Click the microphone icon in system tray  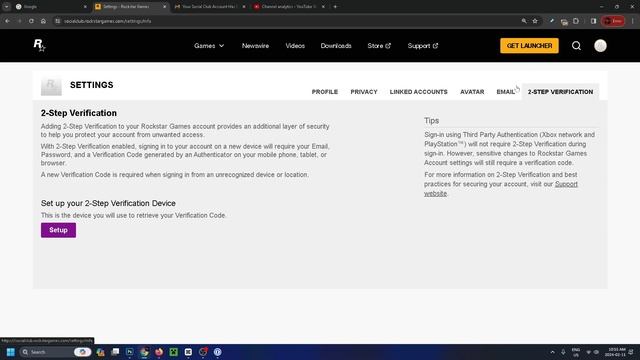(563, 352)
